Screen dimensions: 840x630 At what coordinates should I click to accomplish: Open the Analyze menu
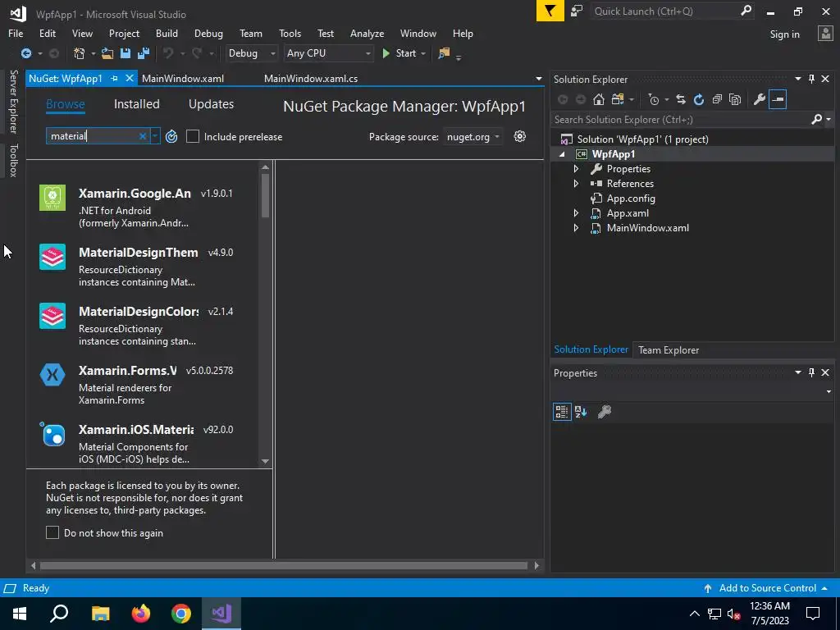pos(367,33)
